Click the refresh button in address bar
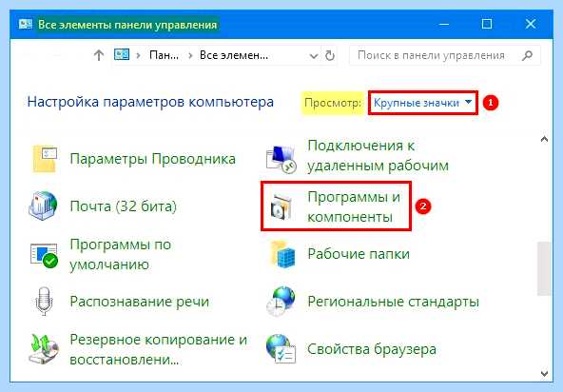The height and width of the screenshot is (392, 563). [330, 56]
